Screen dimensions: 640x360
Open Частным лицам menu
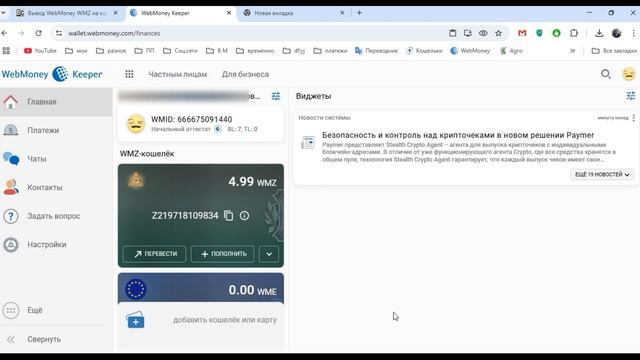click(x=178, y=74)
